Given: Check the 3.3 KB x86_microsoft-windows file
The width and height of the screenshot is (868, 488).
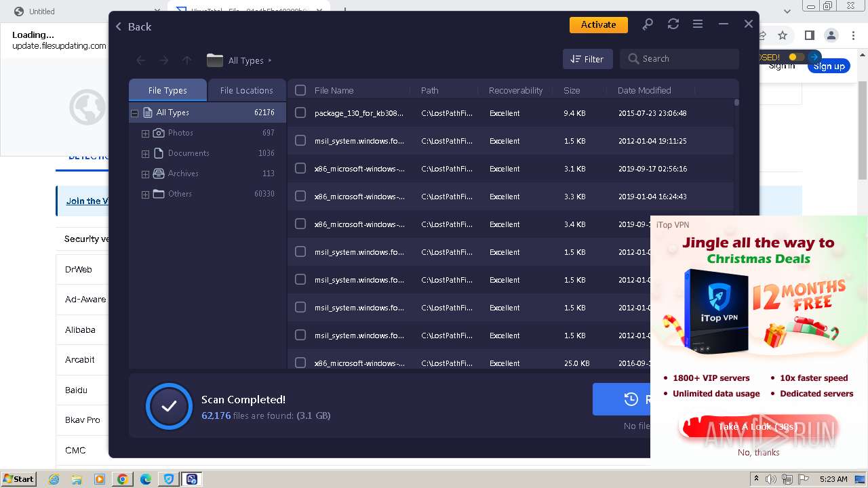Looking at the screenshot, I should coord(300,197).
